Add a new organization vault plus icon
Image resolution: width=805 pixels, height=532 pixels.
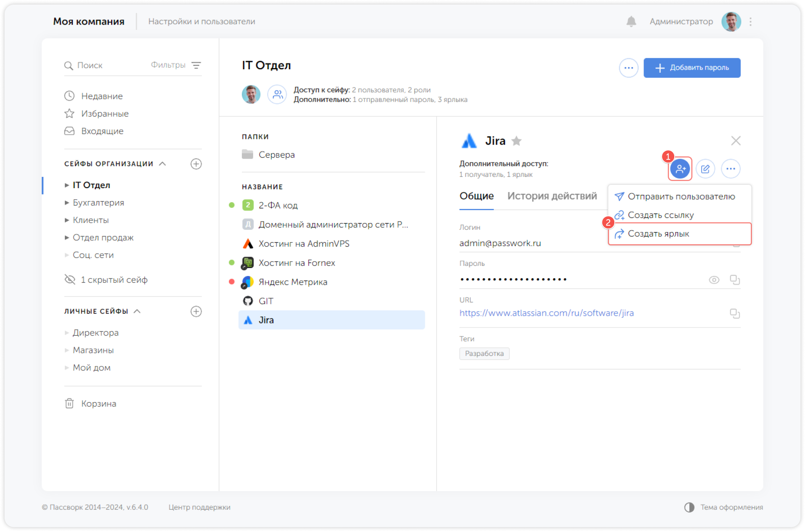[196, 164]
